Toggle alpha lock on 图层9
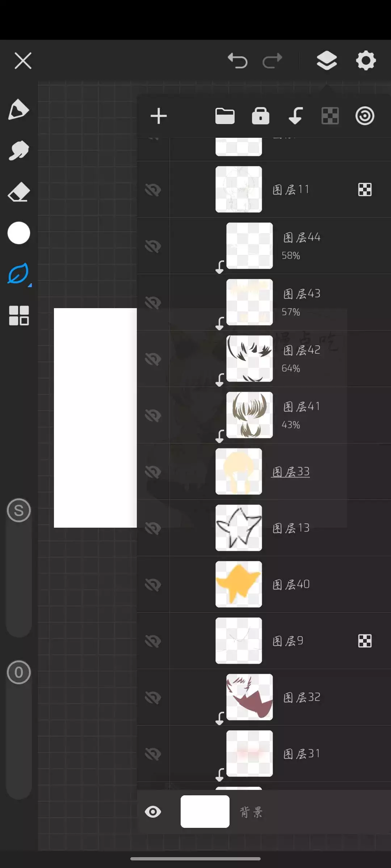 tap(365, 641)
